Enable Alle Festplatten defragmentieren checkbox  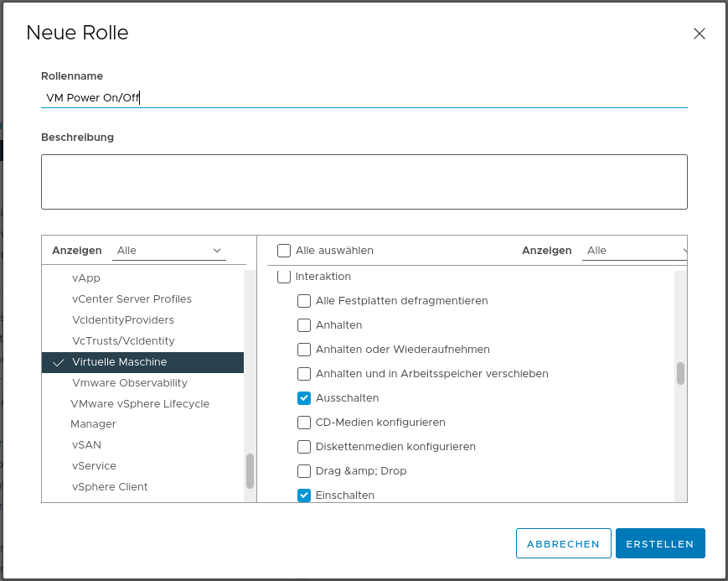(304, 301)
